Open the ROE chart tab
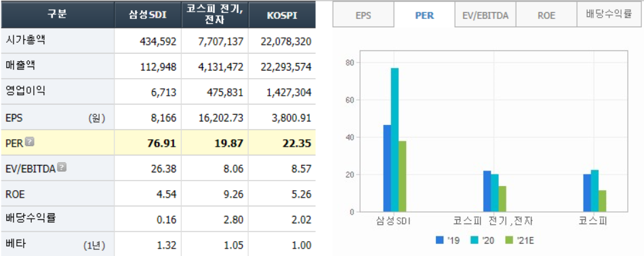This screenshot has height=256, width=644. coord(546,16)
